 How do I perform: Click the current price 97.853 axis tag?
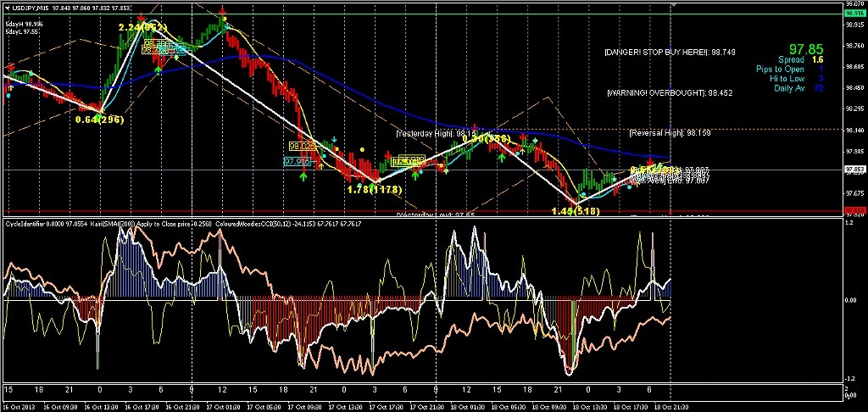point(855,170)
